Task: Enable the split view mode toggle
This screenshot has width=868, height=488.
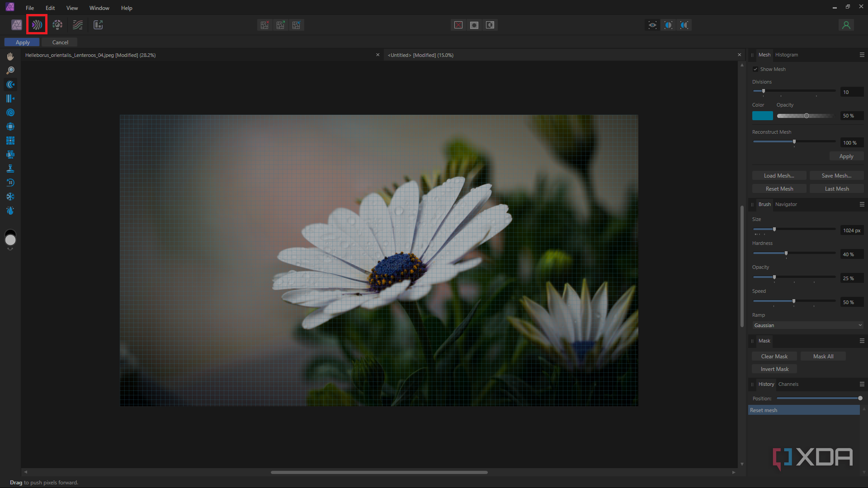Action: 668,25
